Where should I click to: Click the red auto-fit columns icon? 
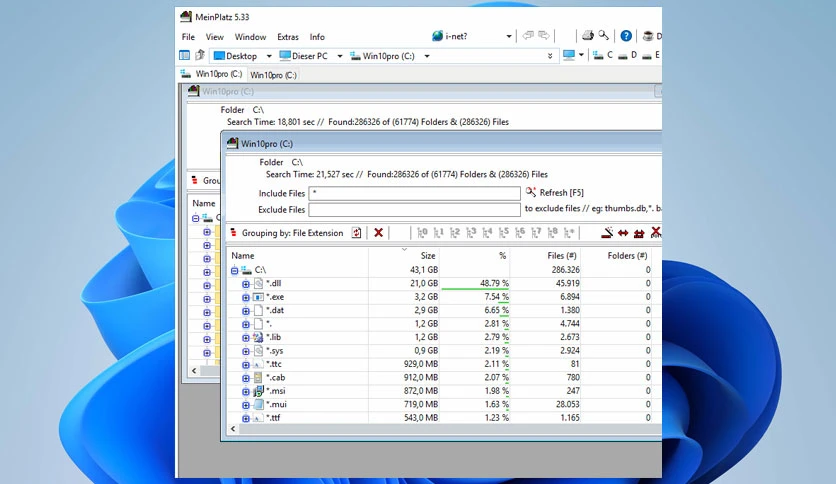pos(639,233)
